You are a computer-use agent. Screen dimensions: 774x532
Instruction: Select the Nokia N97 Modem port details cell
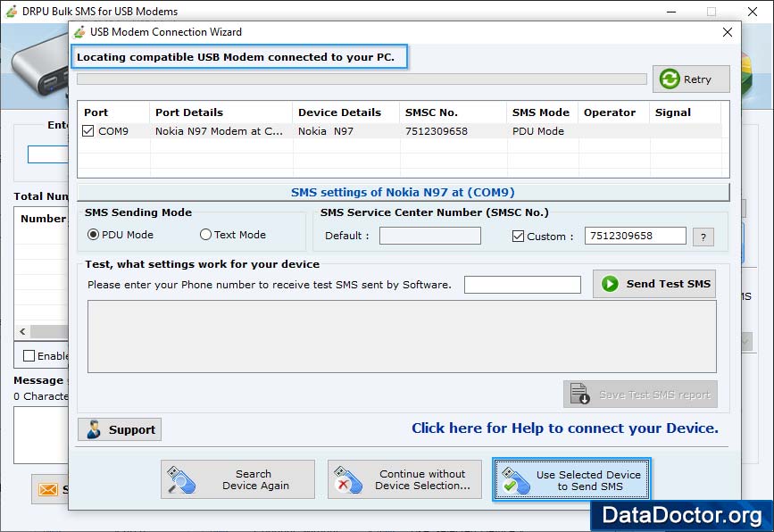pos(221,131)
